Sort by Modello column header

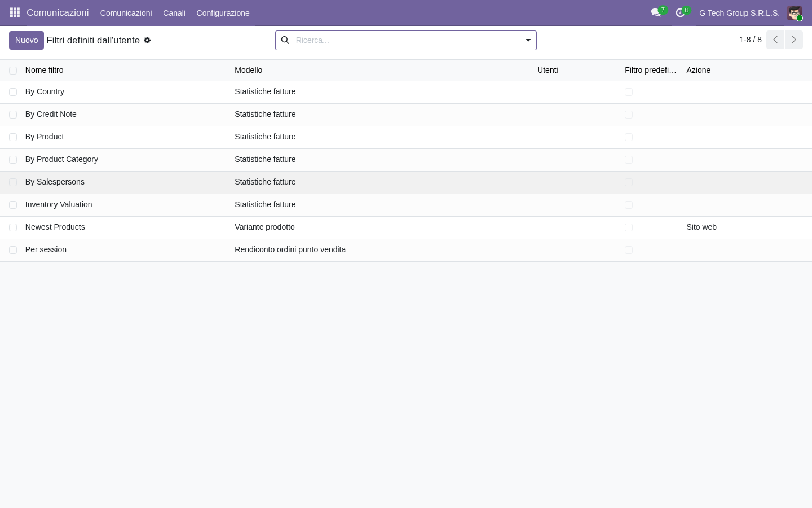(x=249, y=70)
